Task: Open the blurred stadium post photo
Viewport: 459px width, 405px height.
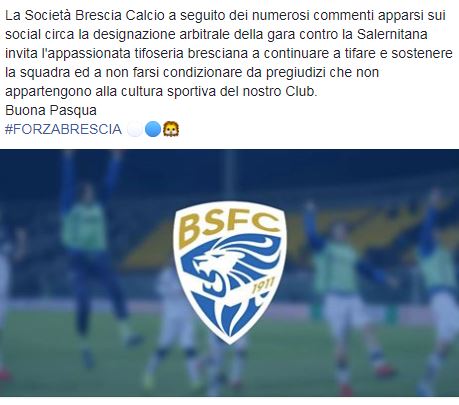Action: point(229,273)
